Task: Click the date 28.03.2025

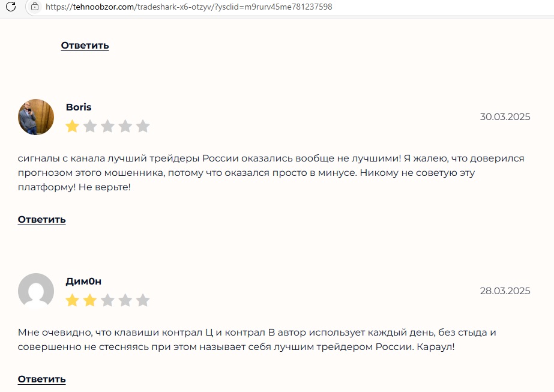Action: click(505, 291)
